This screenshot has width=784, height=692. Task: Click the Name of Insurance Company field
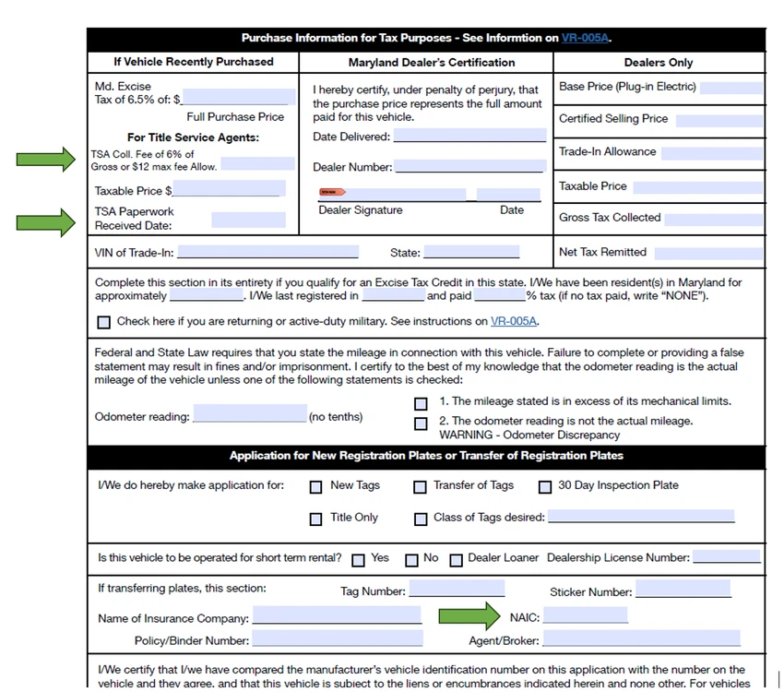point(337,615)
